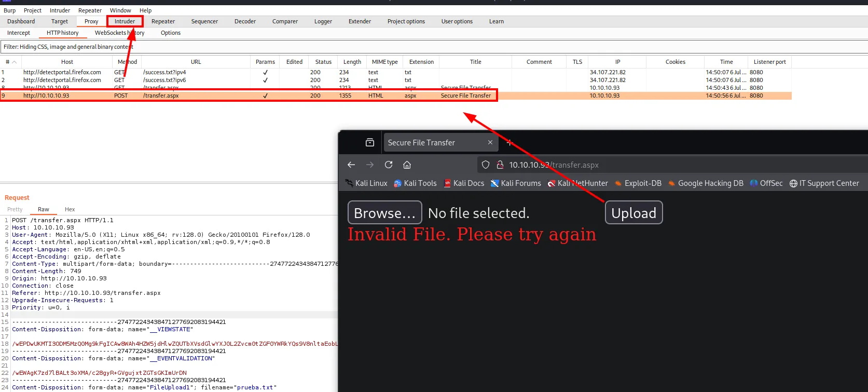The image size is (868, 392).
Task: Open the Proxy Options sub-tab
Action: coord(171,33)
